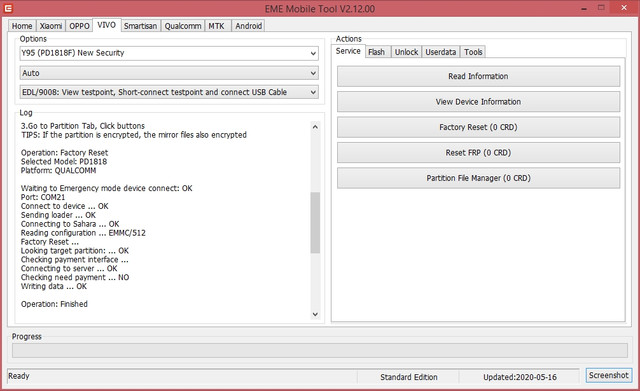Screen dimensions: 640x391
Task: Close the EME Mobile Tool window
Action: click(624, 8)
